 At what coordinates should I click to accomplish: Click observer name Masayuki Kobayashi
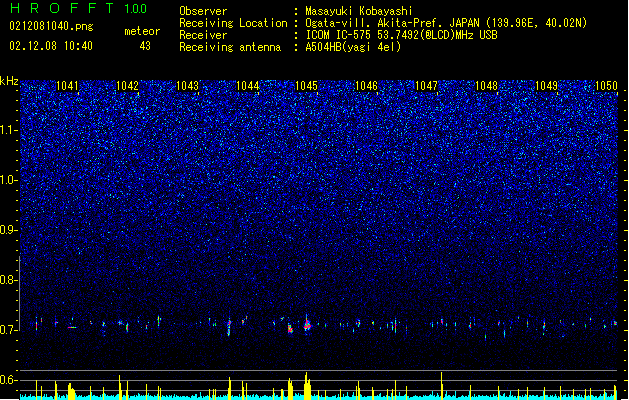click(x=359, y=11)
